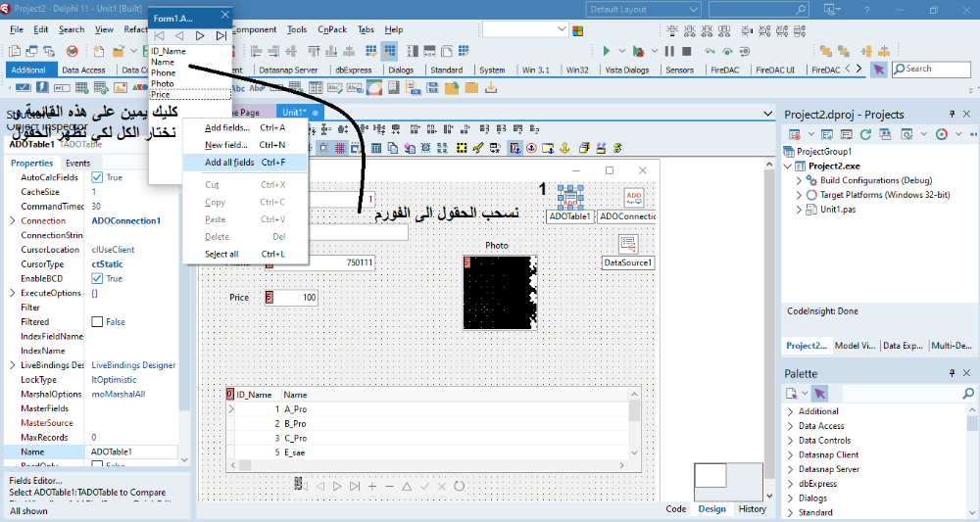Select the ADOConnection component icon on the form
The width and height of the screenshot is (980, 522).
[634, 199]
